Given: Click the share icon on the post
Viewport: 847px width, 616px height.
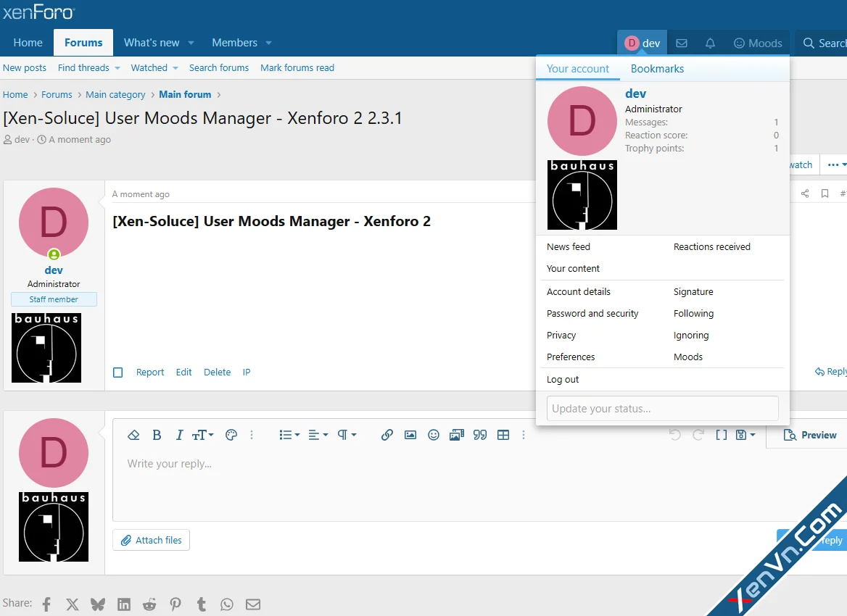Looking at the screenshot, I should (x=805, y=193).
